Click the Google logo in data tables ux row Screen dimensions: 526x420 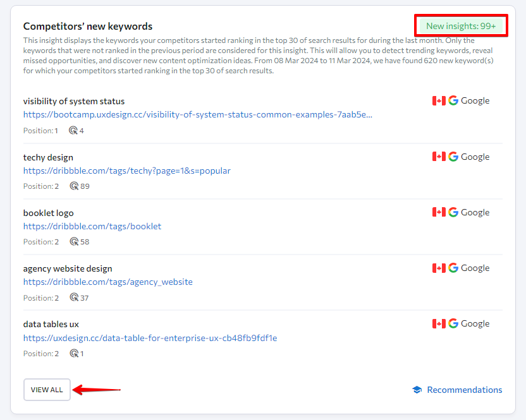[453, 323]
